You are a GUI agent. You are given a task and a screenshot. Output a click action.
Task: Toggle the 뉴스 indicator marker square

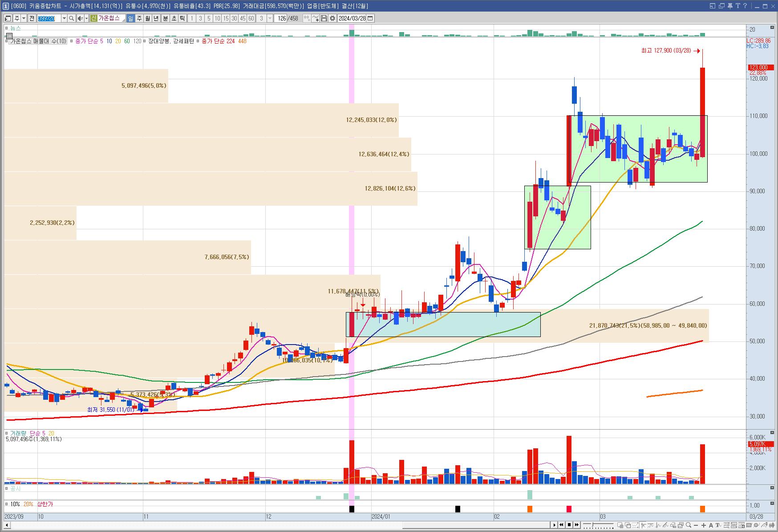point(7,28)
